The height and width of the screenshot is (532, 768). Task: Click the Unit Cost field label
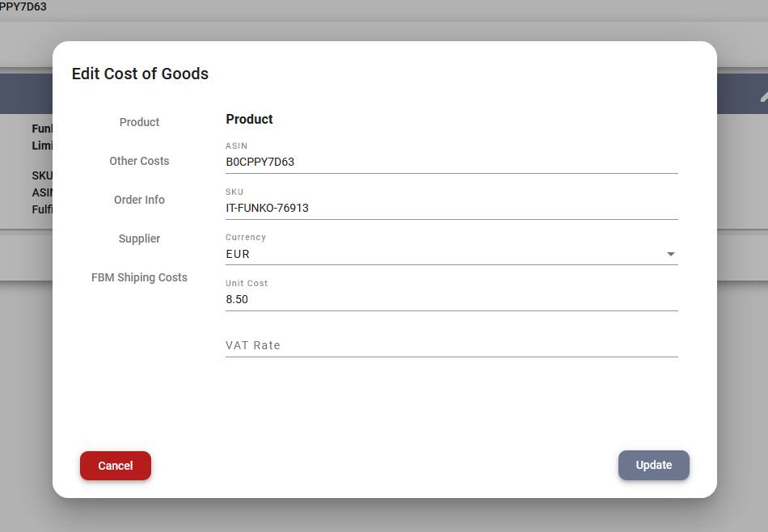[x=247, y=283]
